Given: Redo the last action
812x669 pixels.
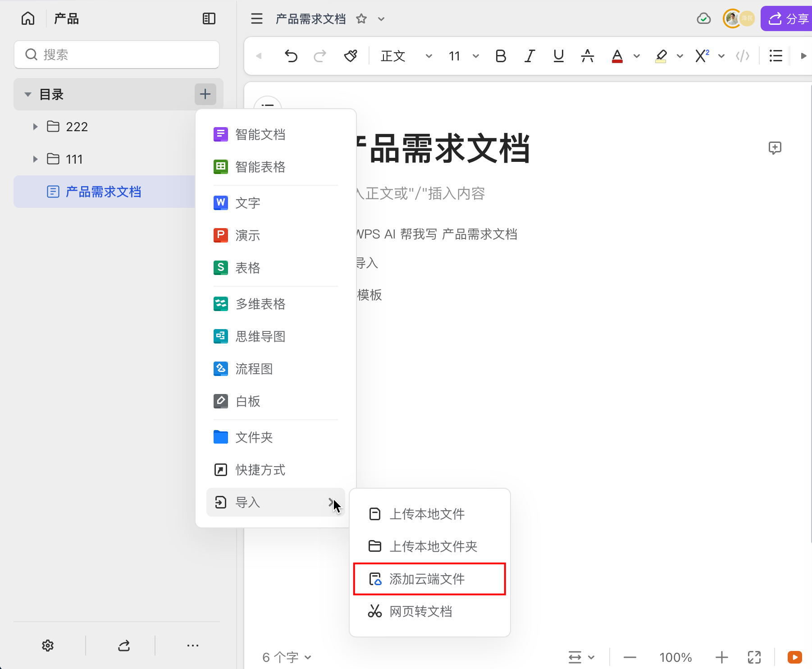Looking at the screenshot, I should pos(320,56).
